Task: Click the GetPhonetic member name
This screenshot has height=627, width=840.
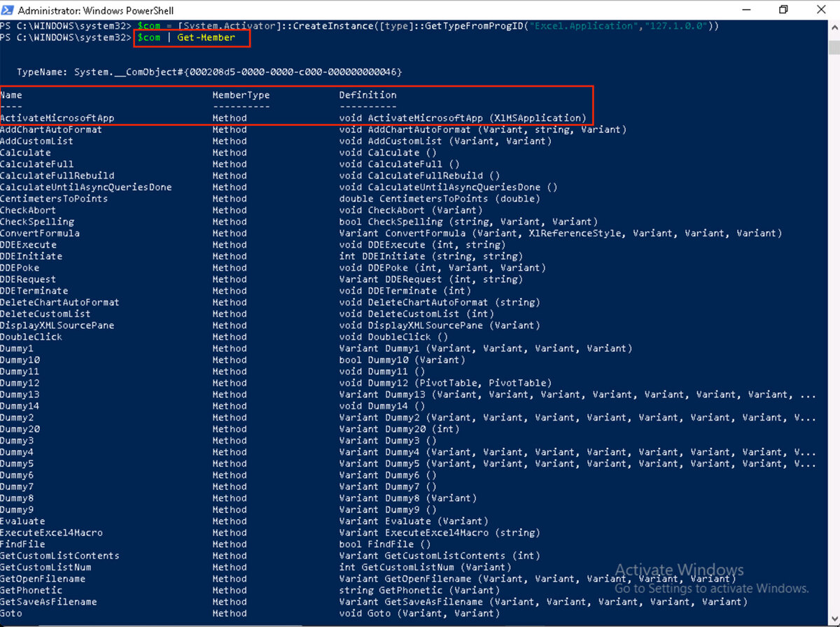Action: 31,591
